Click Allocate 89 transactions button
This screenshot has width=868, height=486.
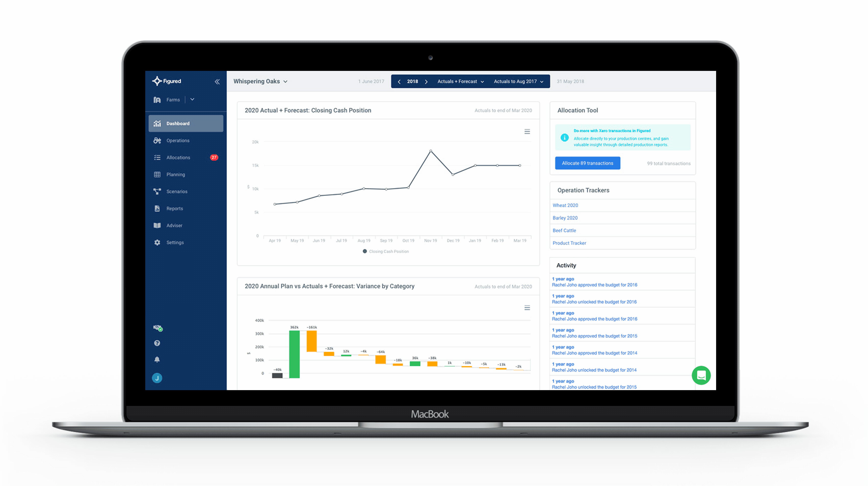click(587, 163)
